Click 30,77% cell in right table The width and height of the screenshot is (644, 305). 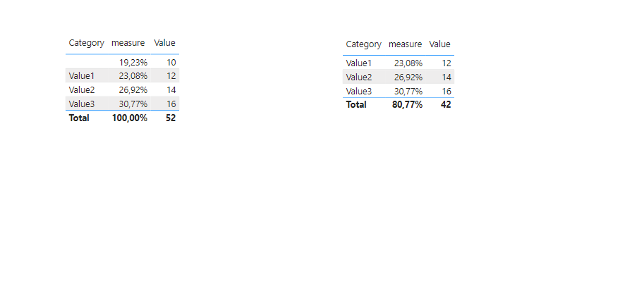408,91
